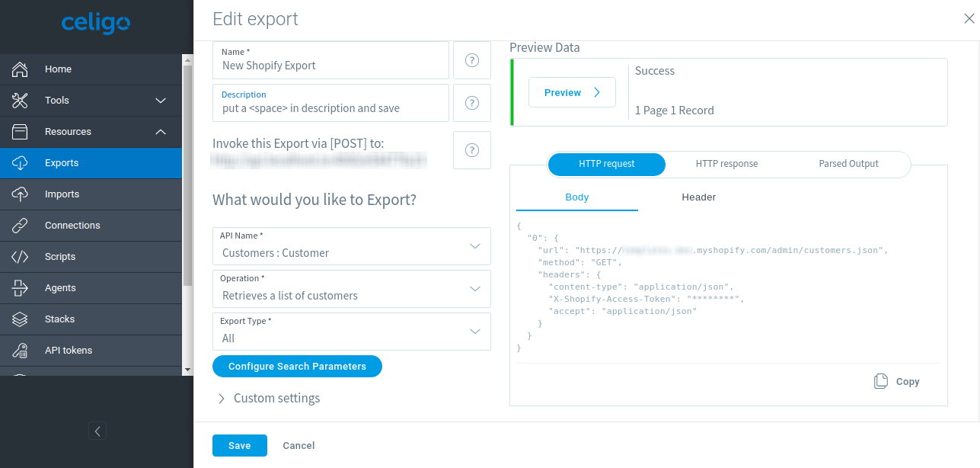Click into the Description input field
980x468 pixels.
[x=331, y=103]
